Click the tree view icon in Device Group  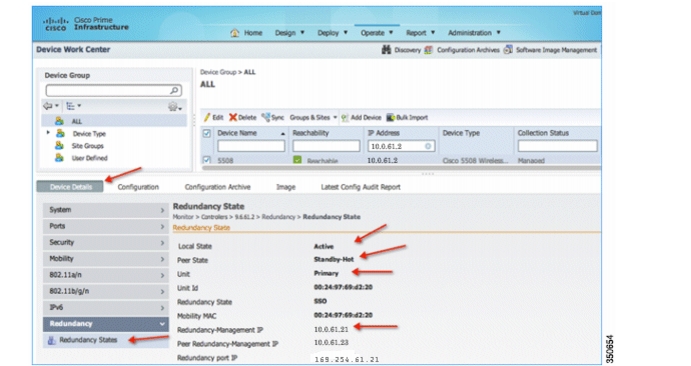click(71, 106)
